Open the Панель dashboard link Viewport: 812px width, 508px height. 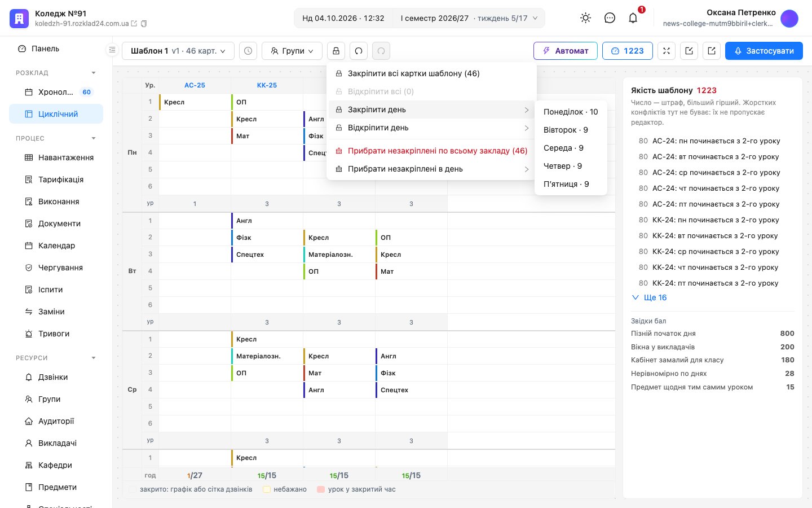pos(56,49)
